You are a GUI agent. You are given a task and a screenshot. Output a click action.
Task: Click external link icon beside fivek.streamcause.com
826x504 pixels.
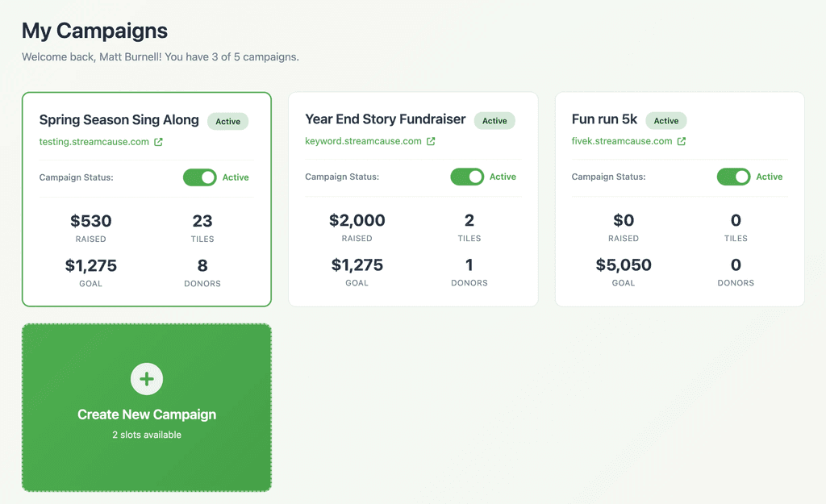682,142
